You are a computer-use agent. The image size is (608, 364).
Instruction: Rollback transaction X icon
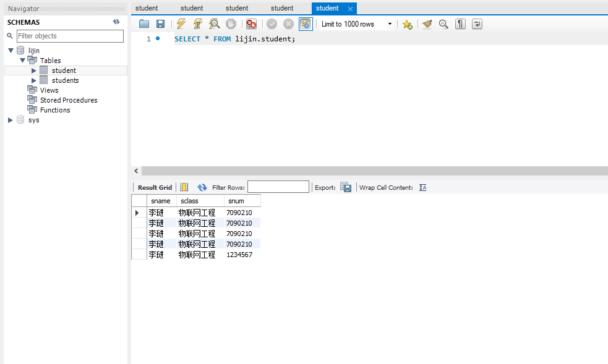click(x=288, y=24)
